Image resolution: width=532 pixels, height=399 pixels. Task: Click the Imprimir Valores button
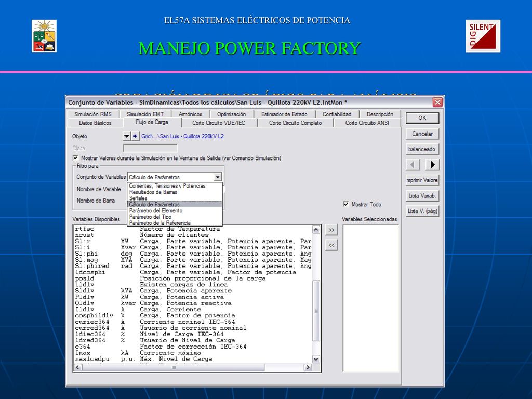[422, 180]
